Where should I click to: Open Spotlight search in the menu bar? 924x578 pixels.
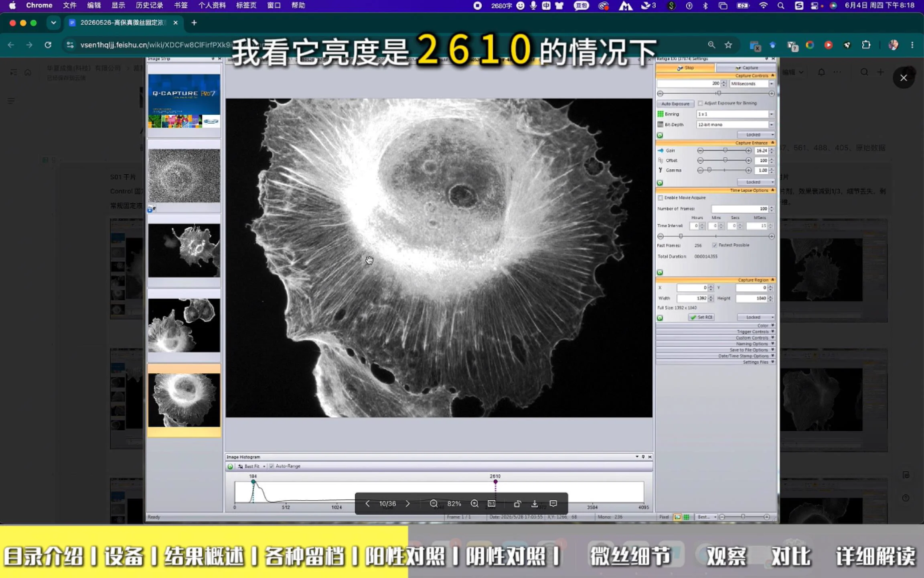tap(780, 6)
